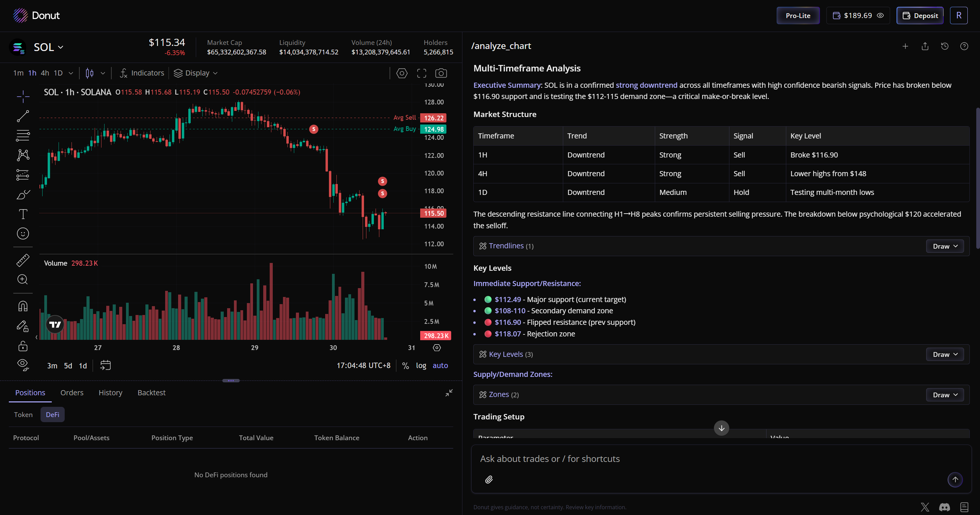Expand the Trendlines Draw dropdown
Screen dimensions: 980x515
point(945,246)
